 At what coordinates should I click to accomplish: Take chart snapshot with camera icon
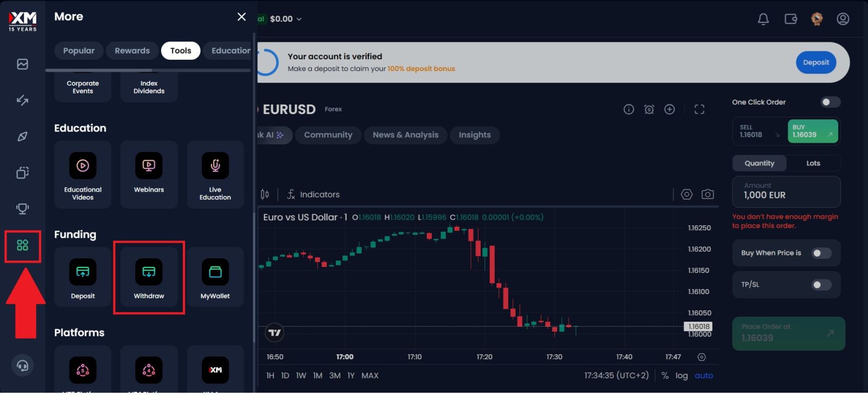click(x=707, y=194)
